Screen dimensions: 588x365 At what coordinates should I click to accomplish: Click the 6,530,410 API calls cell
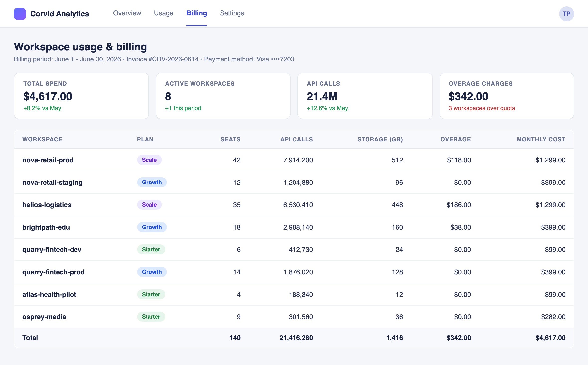coord(298,205)
